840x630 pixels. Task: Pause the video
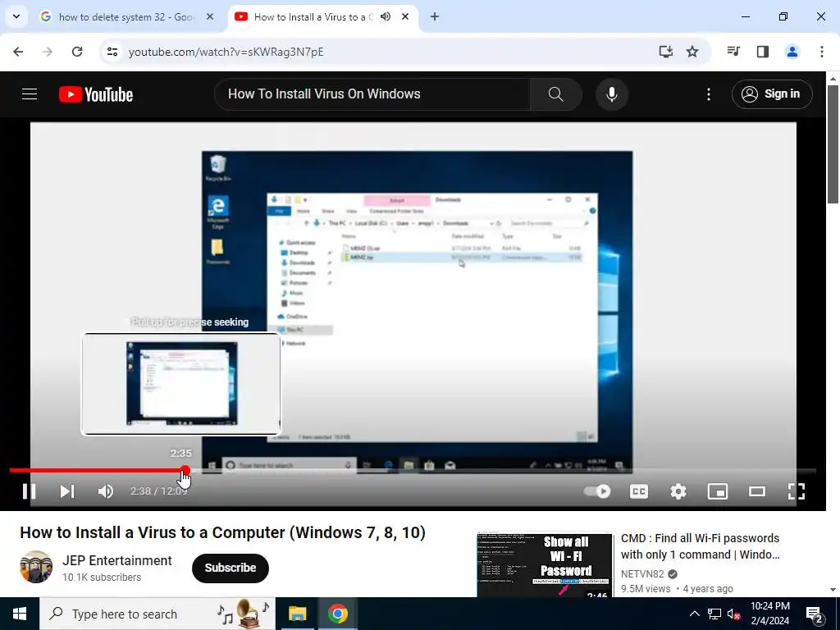pyautogui.click(x=29, y=491)
